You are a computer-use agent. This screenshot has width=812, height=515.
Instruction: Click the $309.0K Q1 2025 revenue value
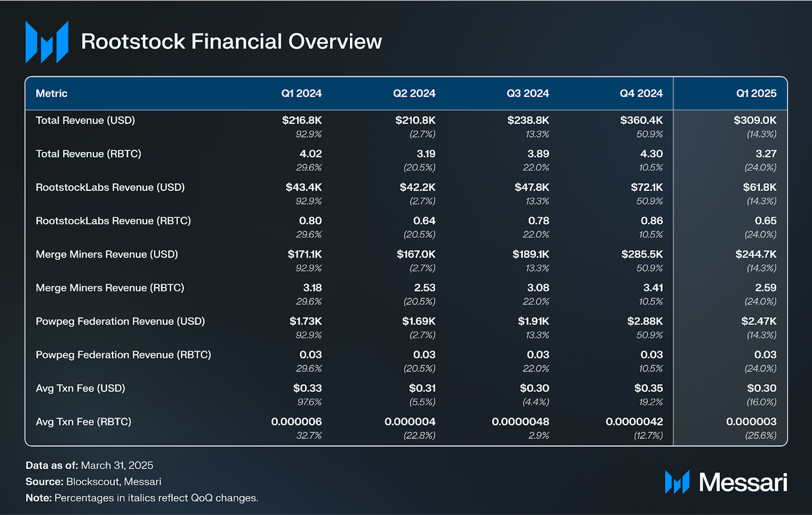pos(755,121)
